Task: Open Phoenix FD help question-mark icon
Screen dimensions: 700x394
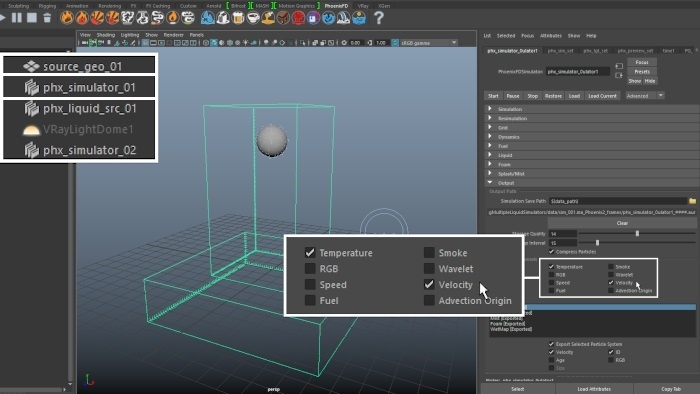Action: pos(379,18)
